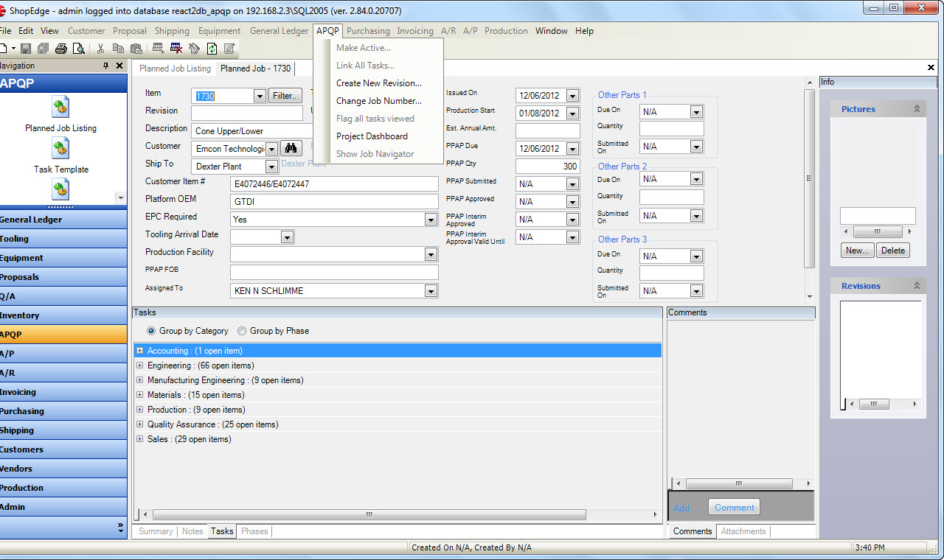This screenshot has width=944, height=560.
Task: Open the EPC Required dropdown
Action: (431, 220)
